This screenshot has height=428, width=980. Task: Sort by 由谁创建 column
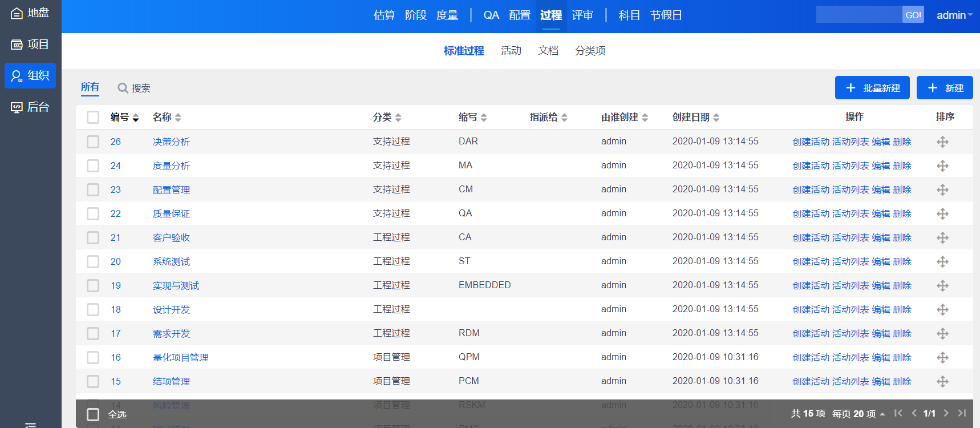(624, 117)
